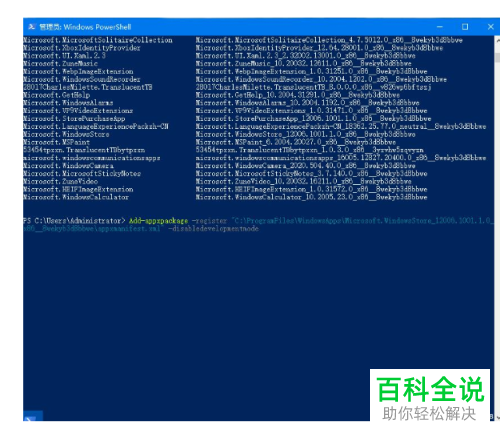This screenshot has height=434, width=500.
Task: Click Microsoft.HEIFImageExtension package name
Action: click(78, 189)
